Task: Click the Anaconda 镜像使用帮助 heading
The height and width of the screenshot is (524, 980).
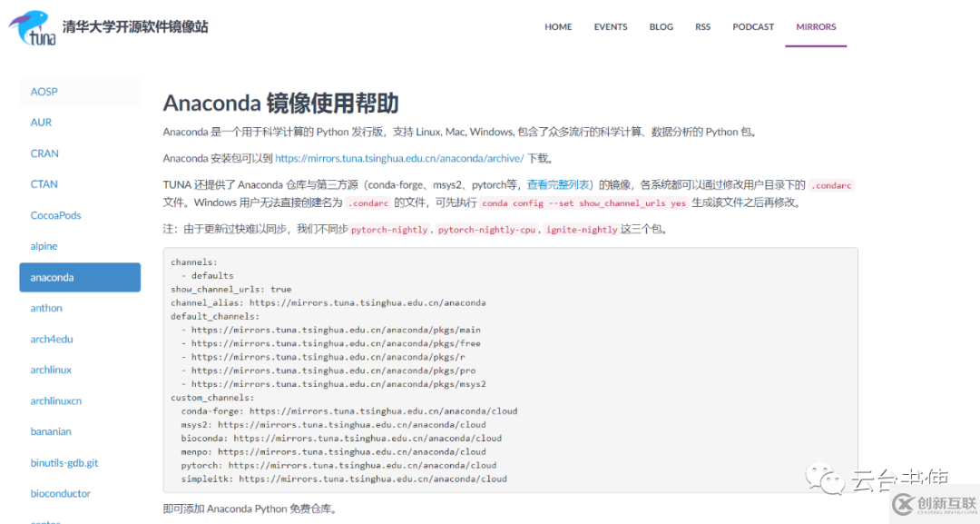Action: click(280, 104)
